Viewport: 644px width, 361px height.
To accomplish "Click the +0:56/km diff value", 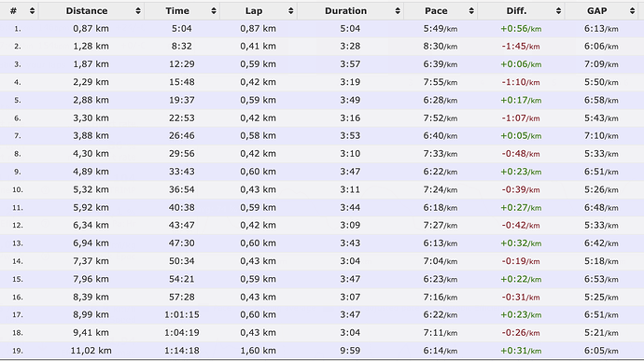I will [x=521, y=29].
